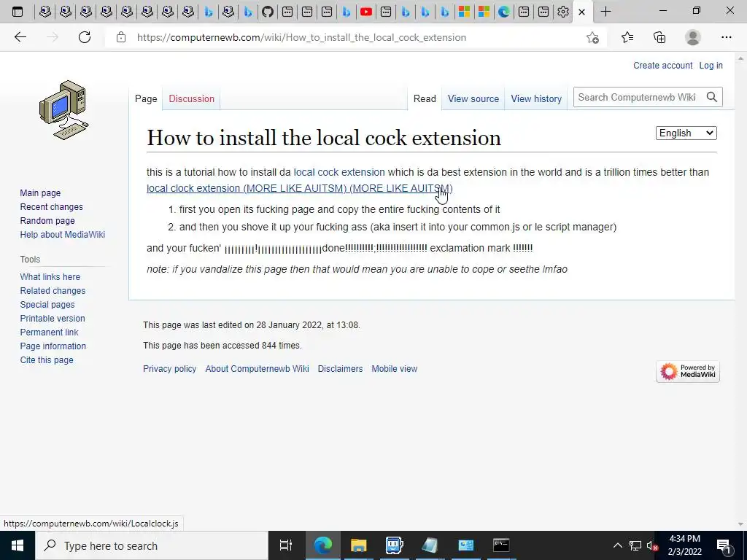This screenshot has width=747, height=560.
Task: Open Collections panel
Action: (659, 37)
